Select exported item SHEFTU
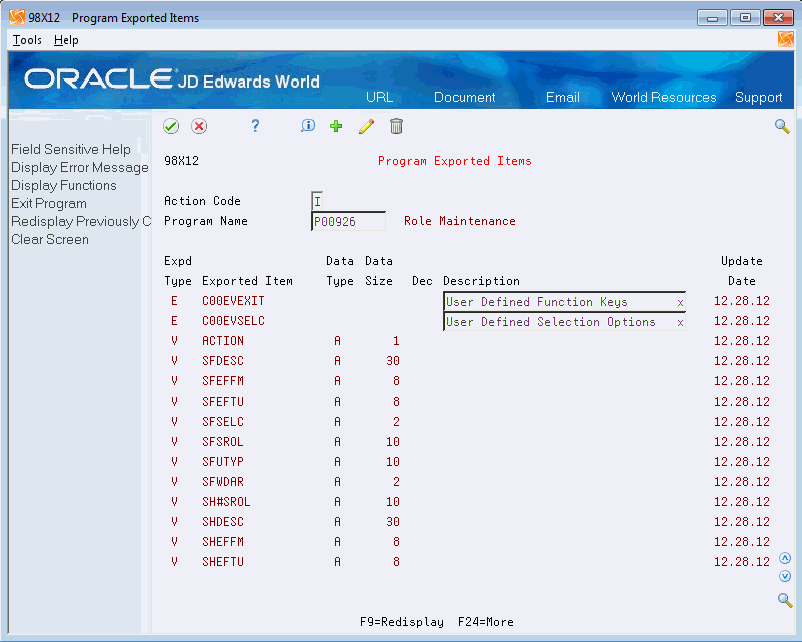This screenshot has width=802, height=642. pos(223,561)
